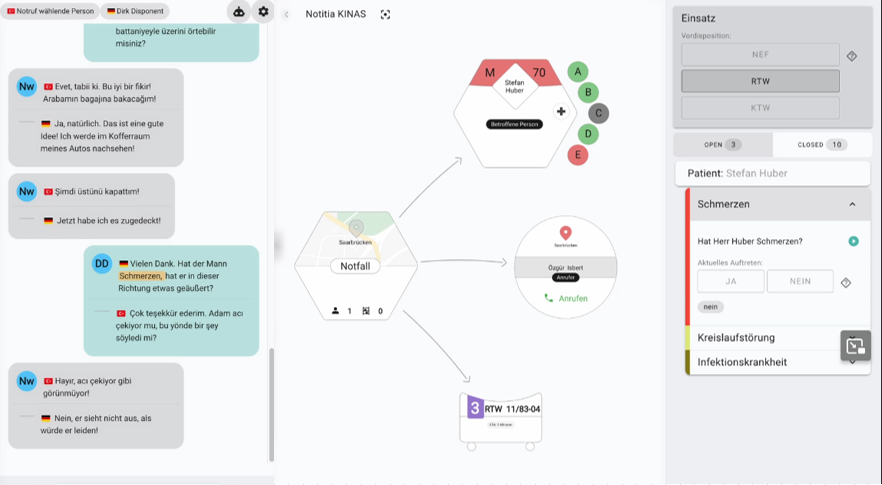Click the DD avatar in the chat
The image size is (882, 485).
click(x=102, y=263)
